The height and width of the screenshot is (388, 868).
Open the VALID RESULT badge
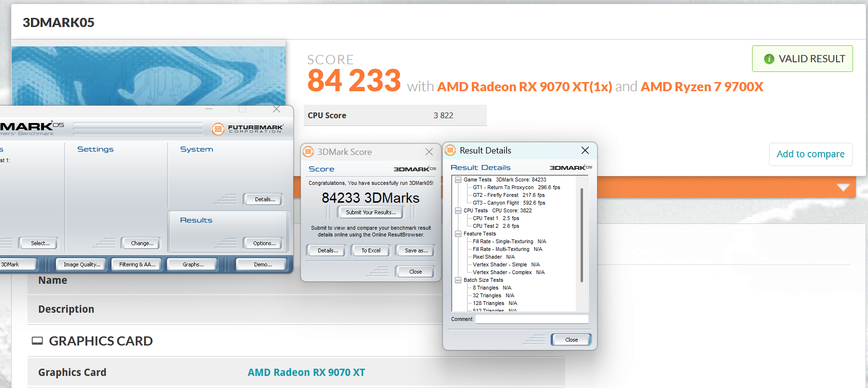[802, 59]
